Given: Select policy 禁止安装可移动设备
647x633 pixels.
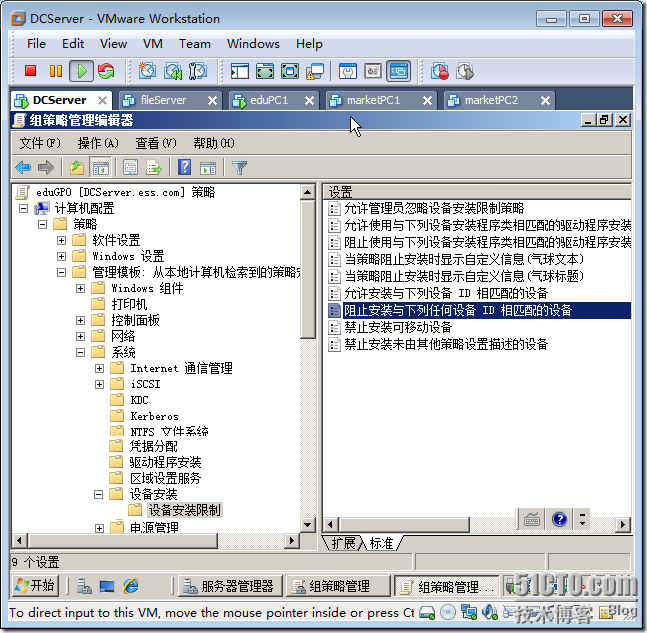Looking at the screenshot, I should [x=398, y=327].
